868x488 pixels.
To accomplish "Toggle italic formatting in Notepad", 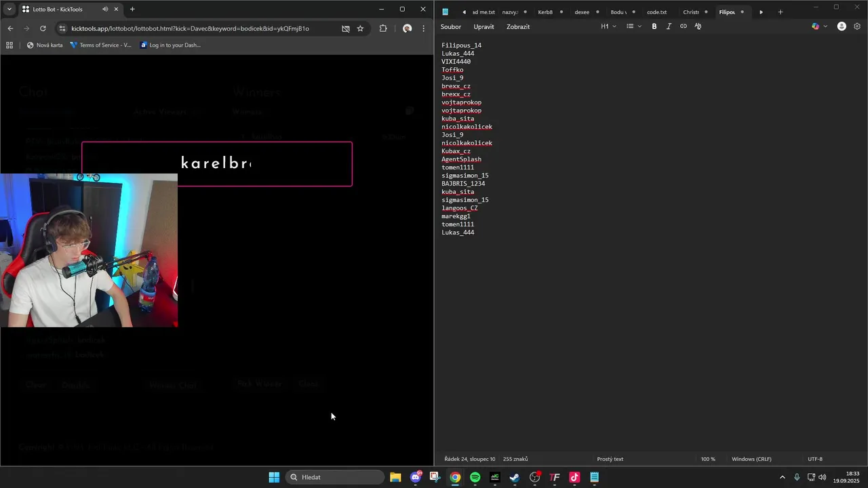I will [x=669, y=26].
